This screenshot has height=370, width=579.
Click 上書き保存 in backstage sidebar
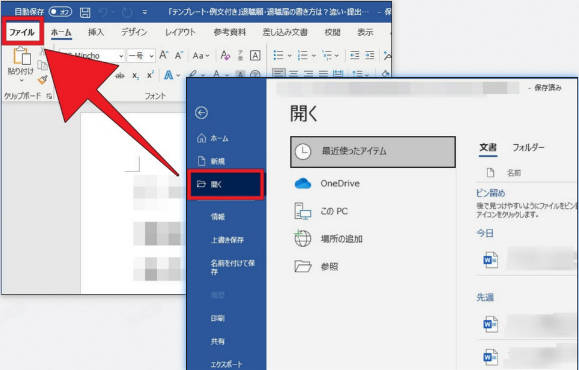tap(226, 240)
